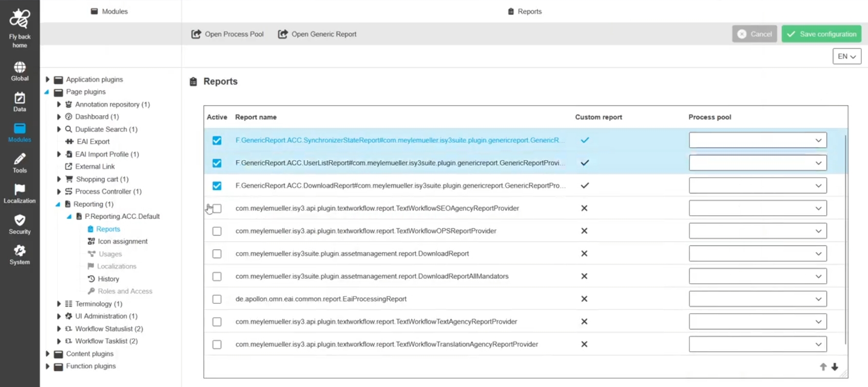Viewport: 868px width, 387px height.
Task: Expand the Workflow Statuslist node
Action: (59, 329)
